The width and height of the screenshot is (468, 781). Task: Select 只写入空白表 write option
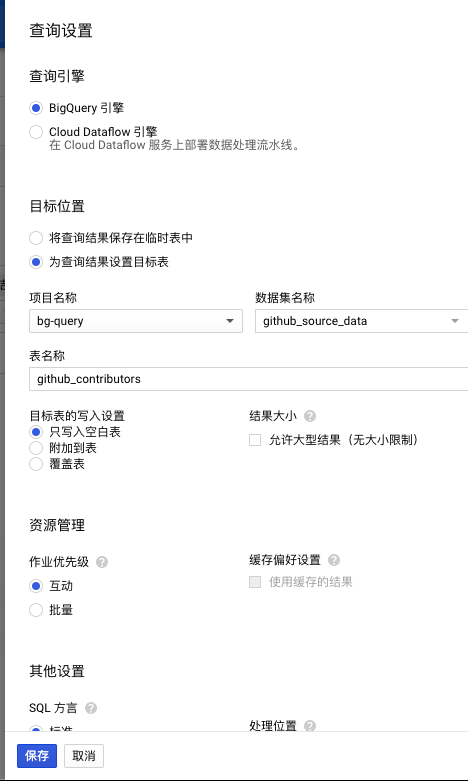tap(36, 432)
